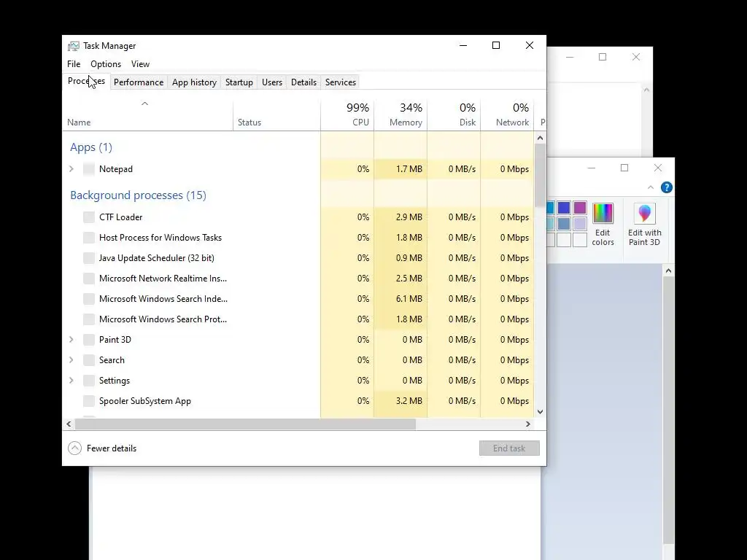Image resolution: width=747 pixels, height=560 pixels.
Task: Click the Search process icon
Action: [x=88, y=360]
